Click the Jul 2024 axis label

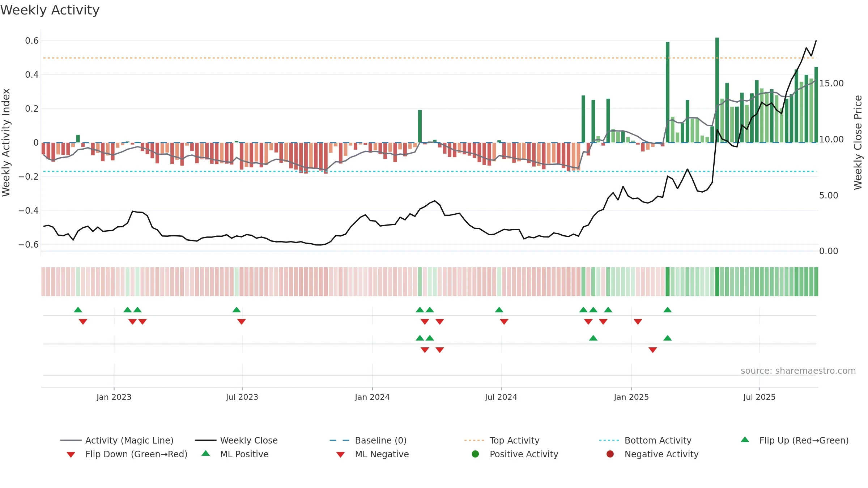(501, 397)
